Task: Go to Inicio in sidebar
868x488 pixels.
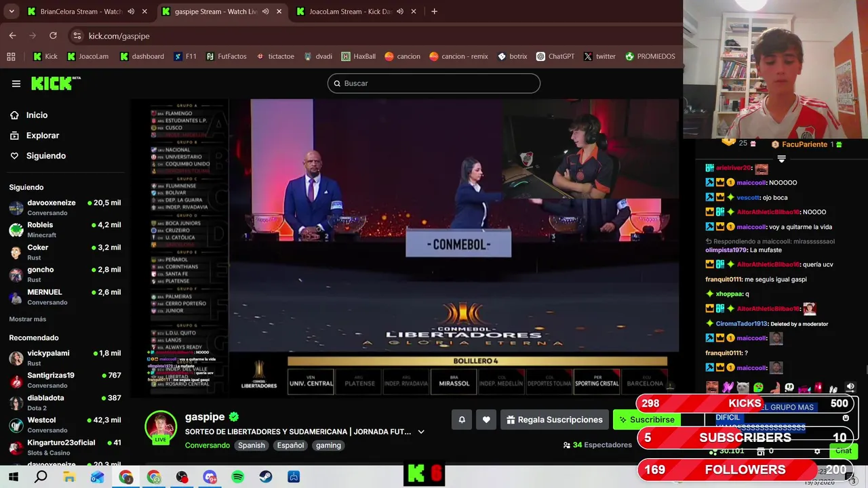Action: (x=37, y=115)
